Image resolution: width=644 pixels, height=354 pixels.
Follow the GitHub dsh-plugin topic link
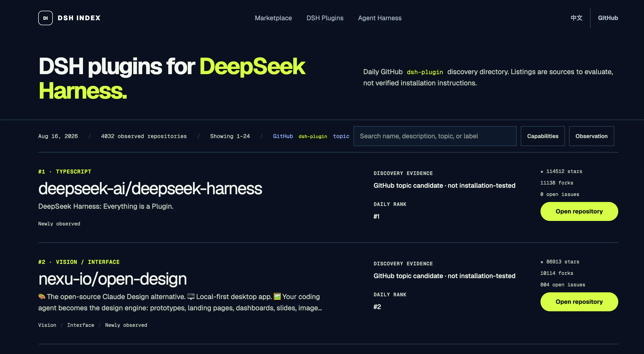click(311, 136)
